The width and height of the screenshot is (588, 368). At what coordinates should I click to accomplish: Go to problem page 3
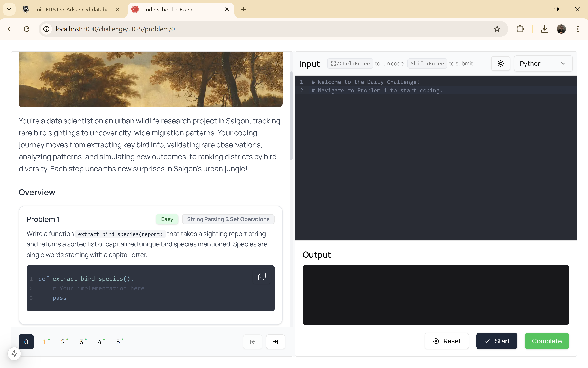pyautogui.click(x=81, y=342)
